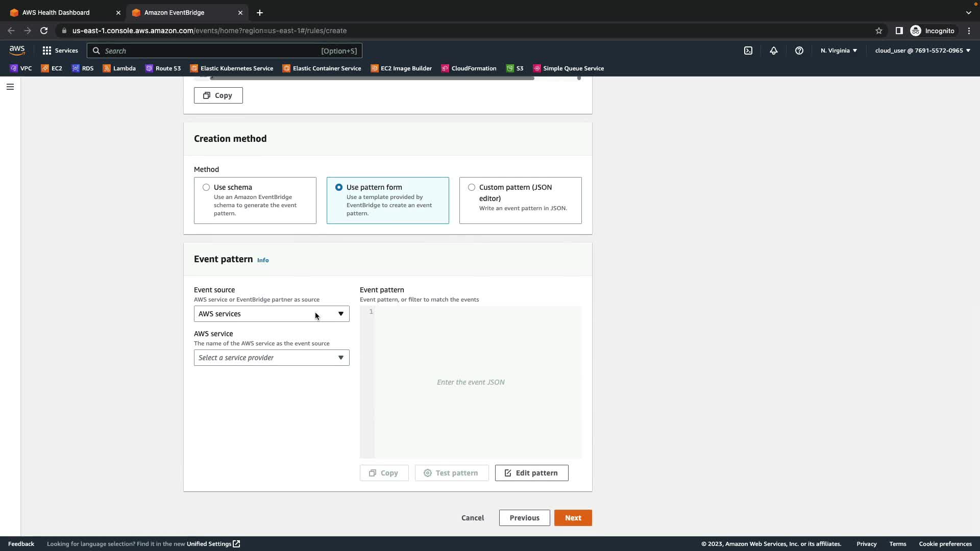Open the N. Virginia region selector

(x=839, y=51)
